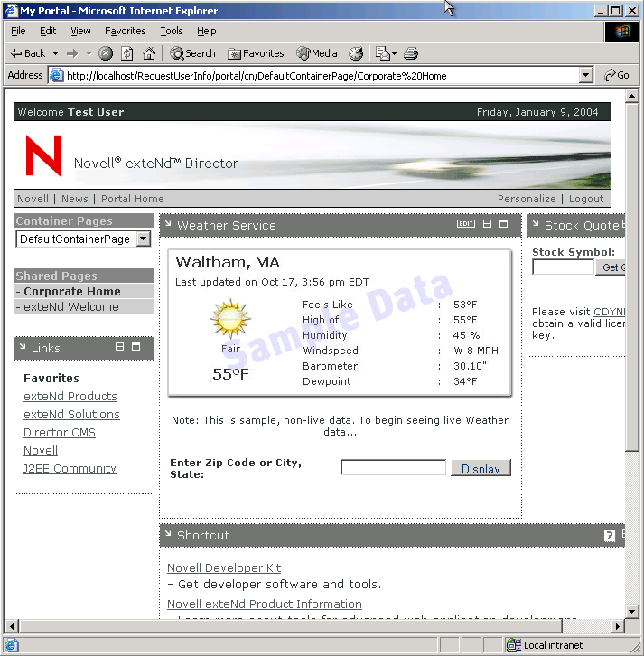Click the vertical scrollbar down arrow
The height and width of the screenshot is (656, 644).
pyautogui.click(x=632, y=611)
